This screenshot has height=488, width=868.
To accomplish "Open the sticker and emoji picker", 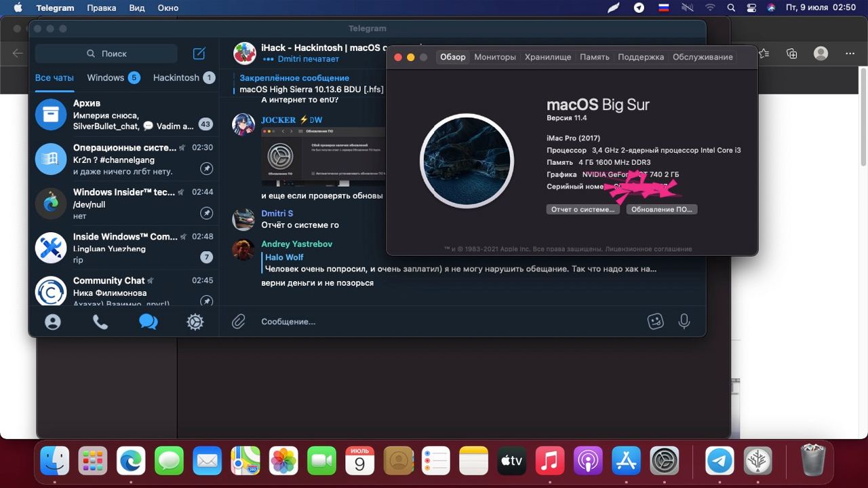I will coord(655,322).
